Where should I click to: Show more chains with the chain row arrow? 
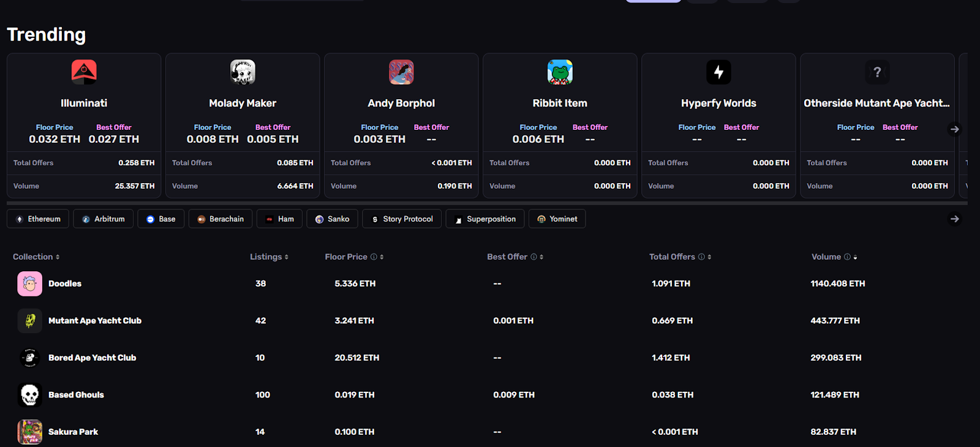pos(954,219)
